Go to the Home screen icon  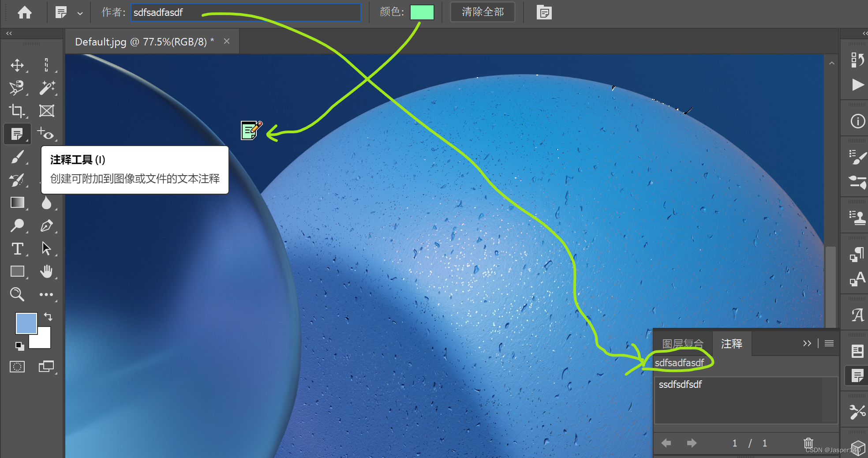[x=24, y=12]
